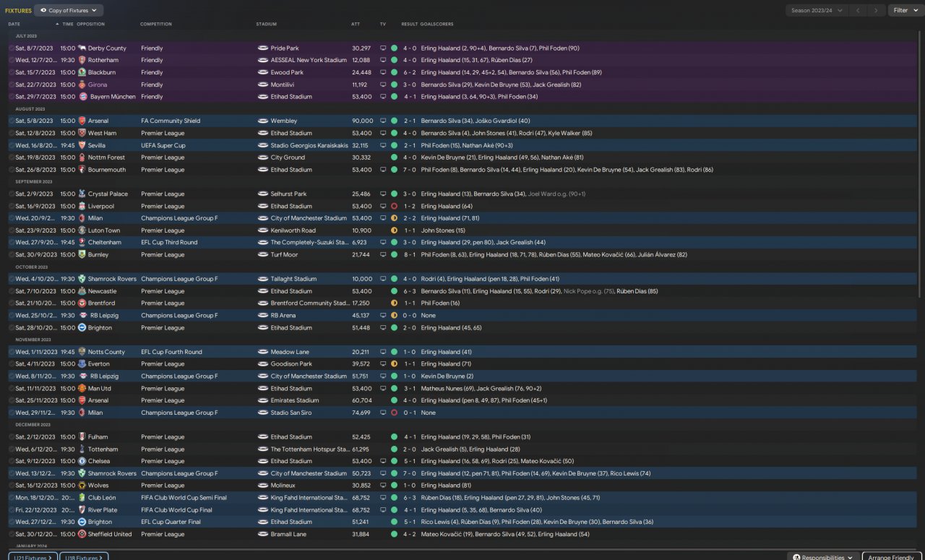This screenshot has width=925, height=560.
Task: Sort fixtures by the Att column header
Action: 356,24
